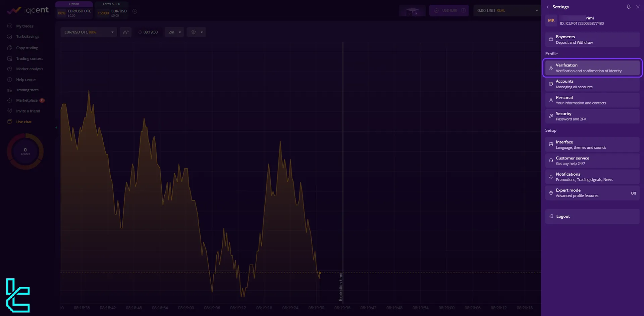644x316 pixels.
Task: Click the Help center question icon
Action: (x=10, y=80)
